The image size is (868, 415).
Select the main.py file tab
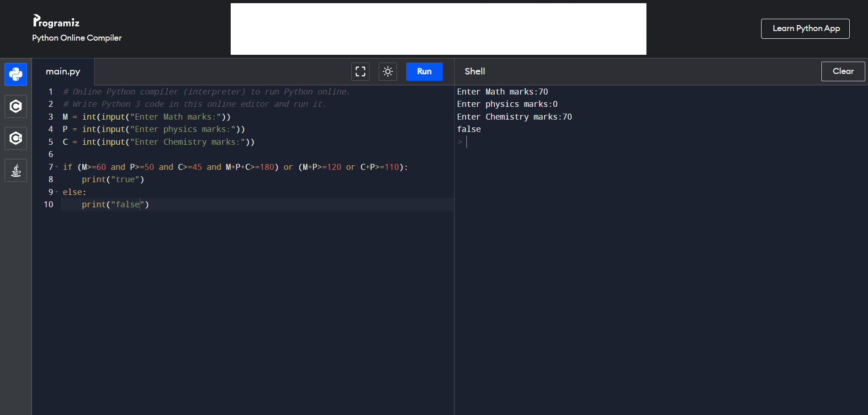click(x=63, y=72)
